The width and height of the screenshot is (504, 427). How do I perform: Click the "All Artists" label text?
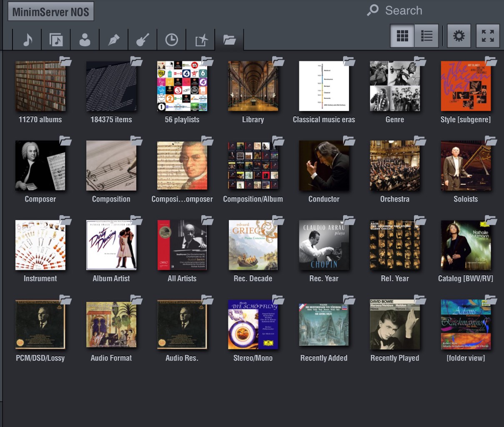182,278
